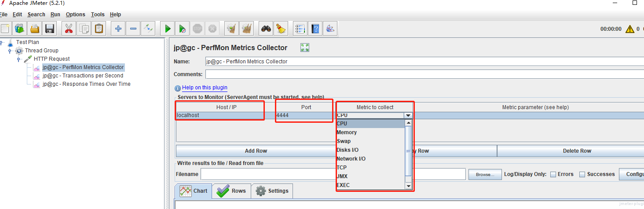Toggle the Successes checkbox
Image resolution: width=644 pixels, height=209 pixels.
click(x=582, y=174)
